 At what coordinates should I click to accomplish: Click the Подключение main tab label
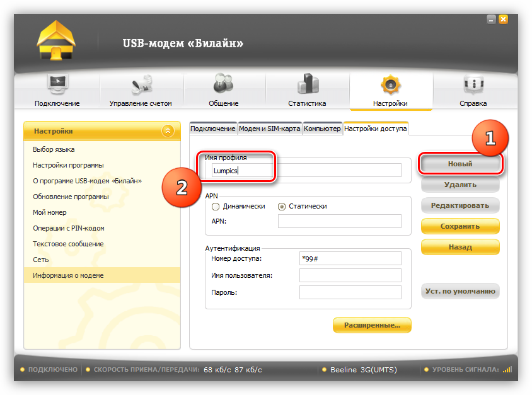[57, 103]
